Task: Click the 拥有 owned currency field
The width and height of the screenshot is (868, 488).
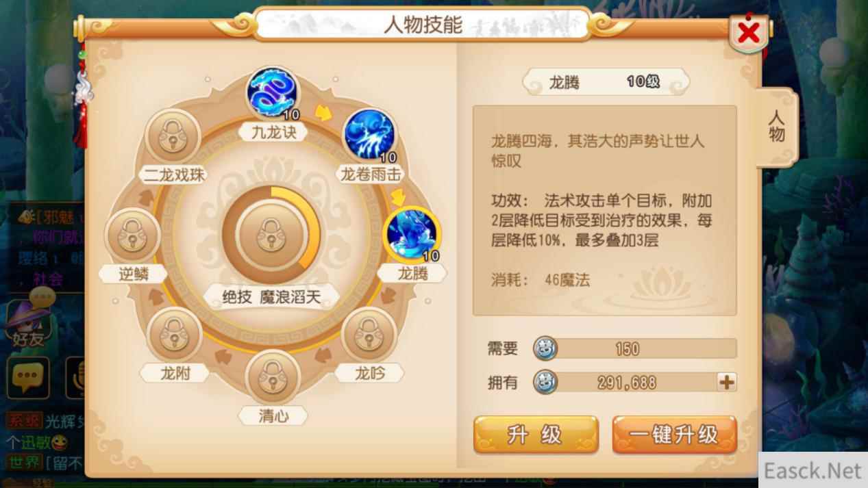Action: [635, 382]
